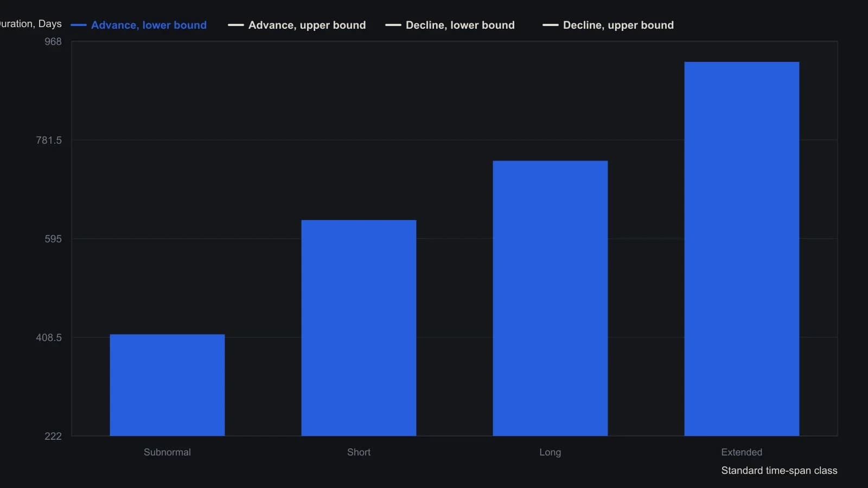Click the Short axis label
868x488 pixels.
coord(359,452)
